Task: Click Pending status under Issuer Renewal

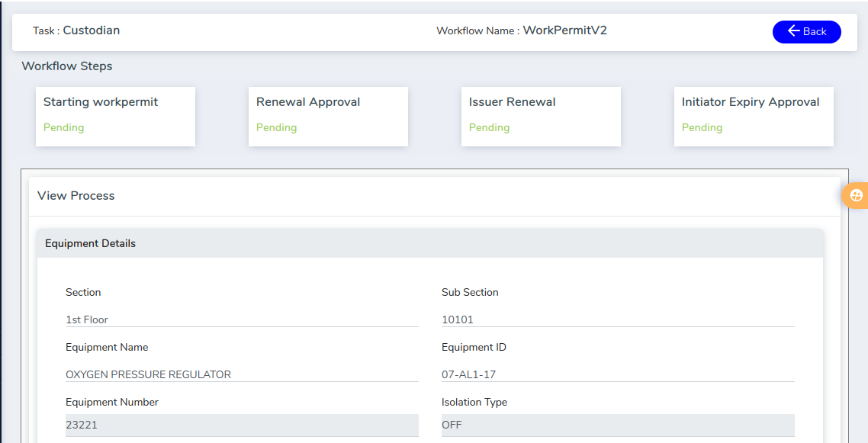Action: [489, 127]
